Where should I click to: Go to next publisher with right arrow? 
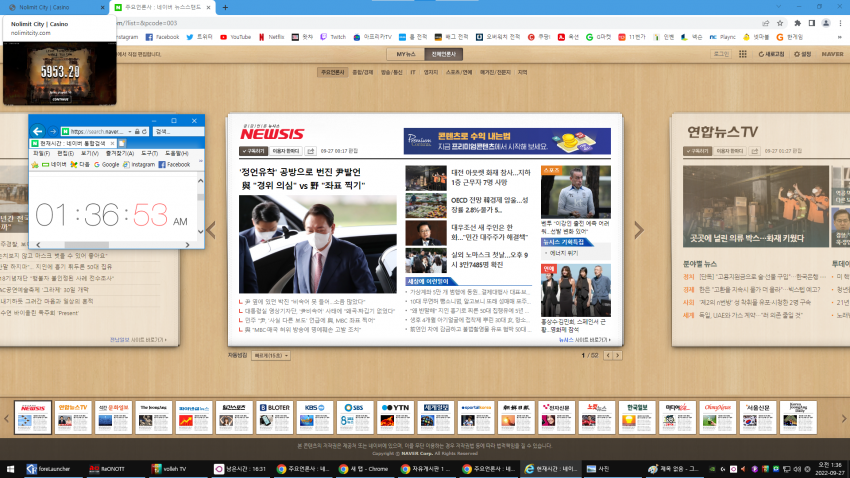pos(639,230)
